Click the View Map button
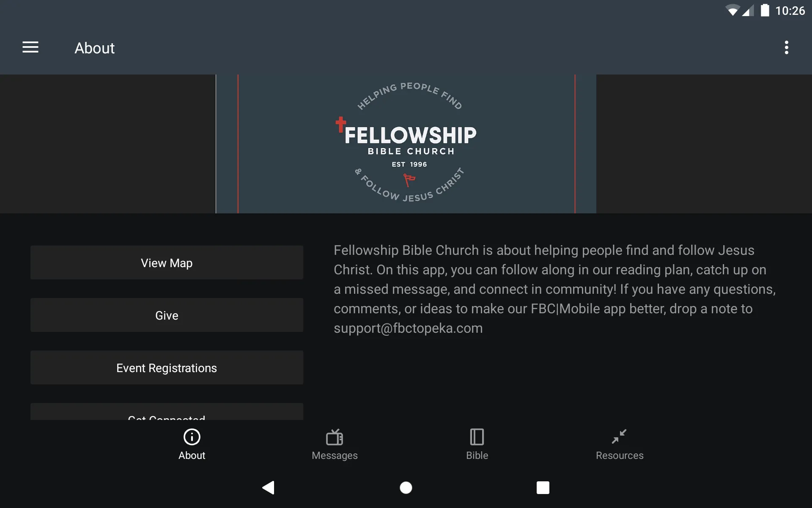Viewport: 812px width, 508px height. (x=167, y=263)
